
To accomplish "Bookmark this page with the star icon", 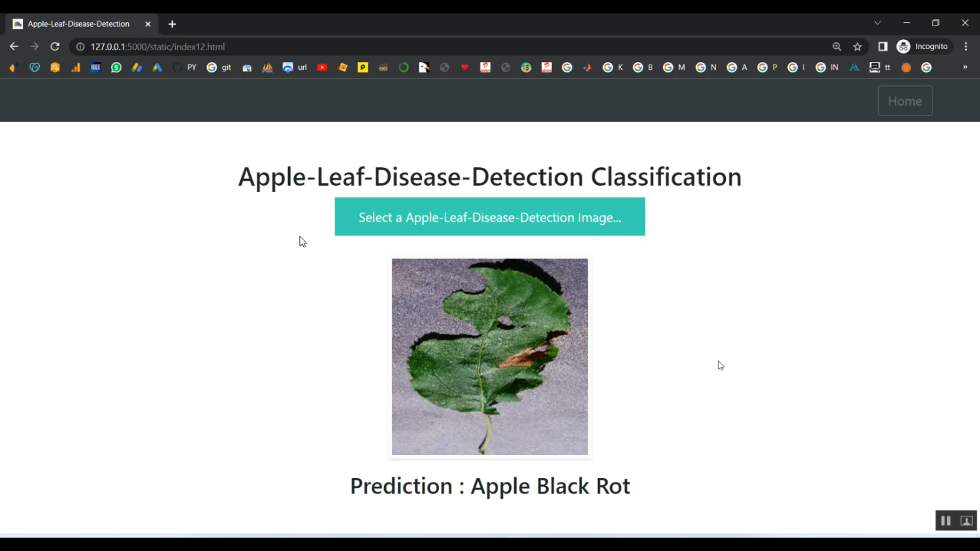I will 857,46.
